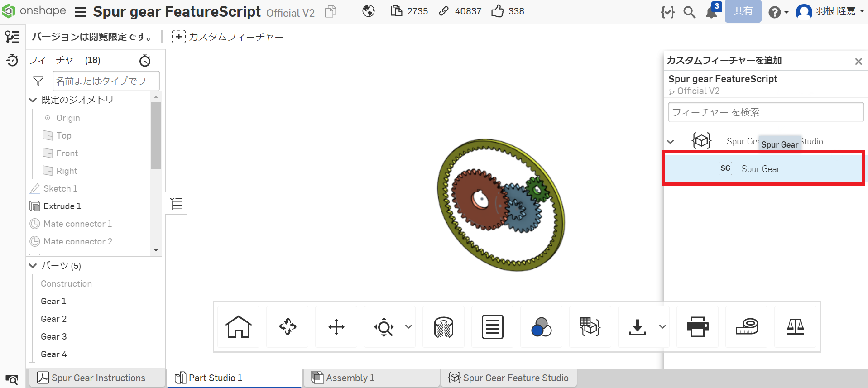Open mass properties scale icon
The height and width of the screenshot is (388, 868).
coord(796,327)
